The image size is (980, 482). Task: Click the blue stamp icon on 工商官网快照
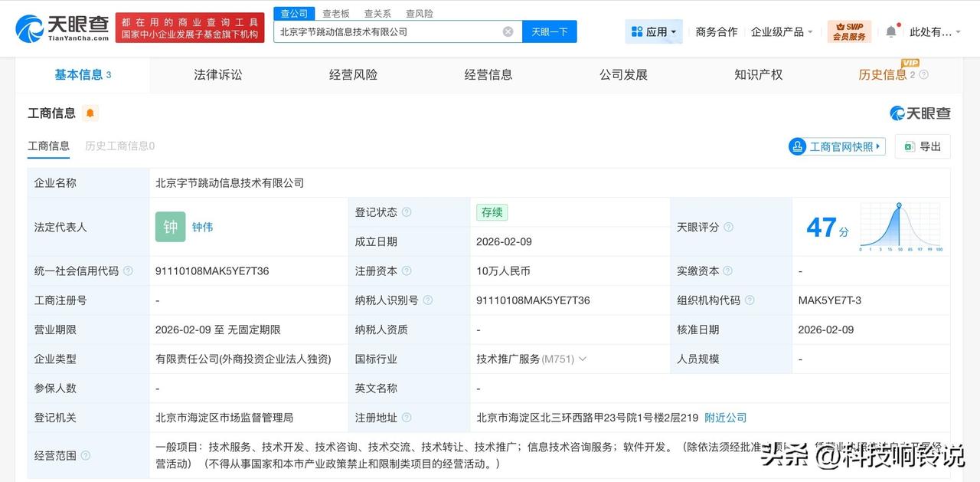[x=798, y=146]
